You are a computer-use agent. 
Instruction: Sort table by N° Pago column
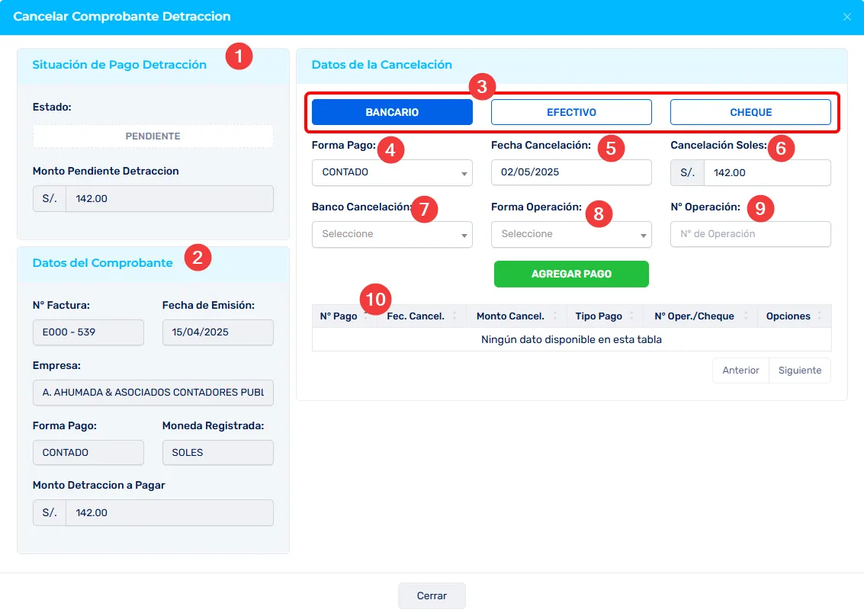coord(340,316)
